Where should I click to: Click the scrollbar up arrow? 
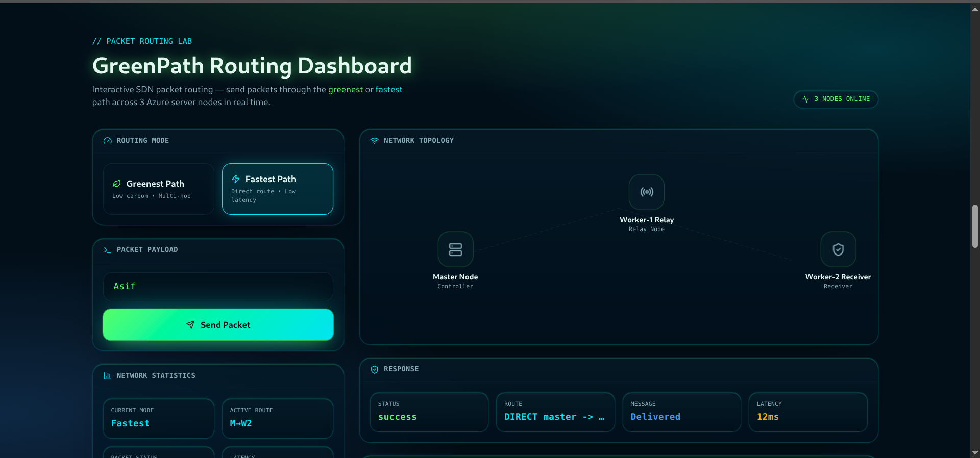[x=975, y=9]
